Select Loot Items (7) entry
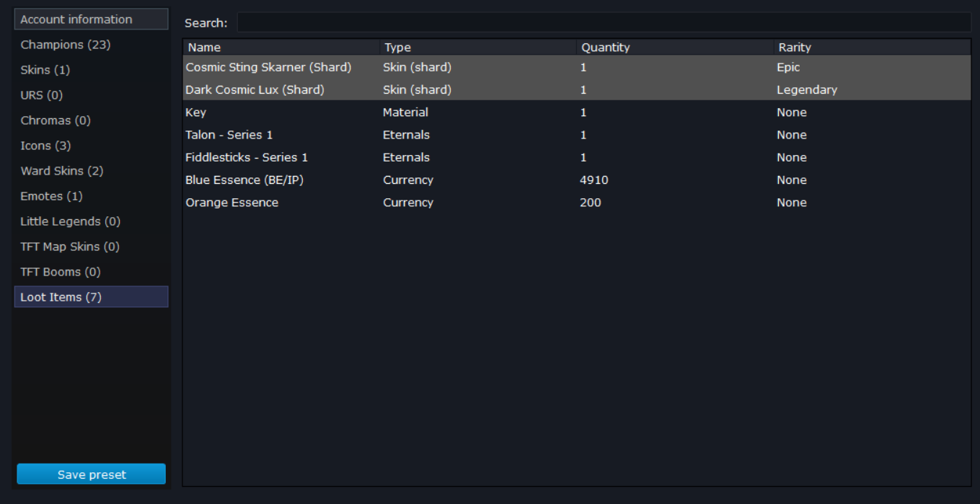 pos(91,297)
